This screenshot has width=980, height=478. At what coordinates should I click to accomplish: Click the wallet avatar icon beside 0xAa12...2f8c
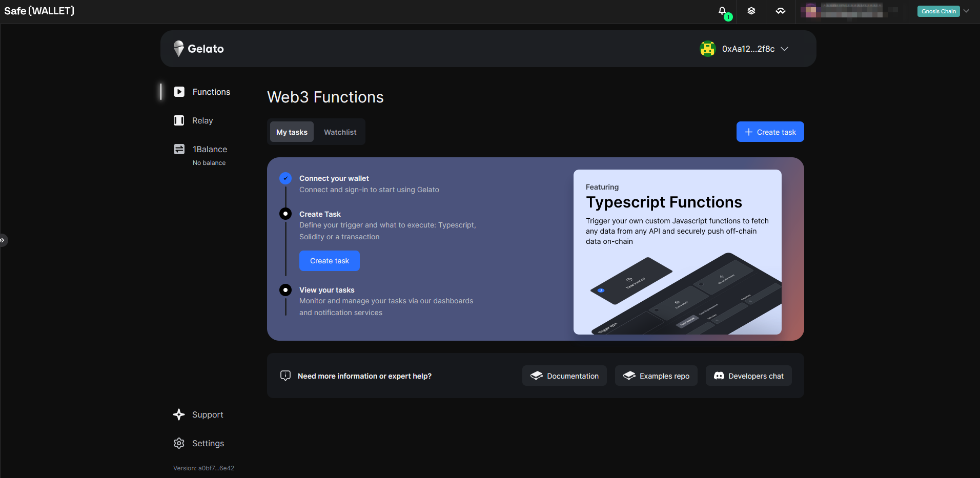(x=708, y=49)
